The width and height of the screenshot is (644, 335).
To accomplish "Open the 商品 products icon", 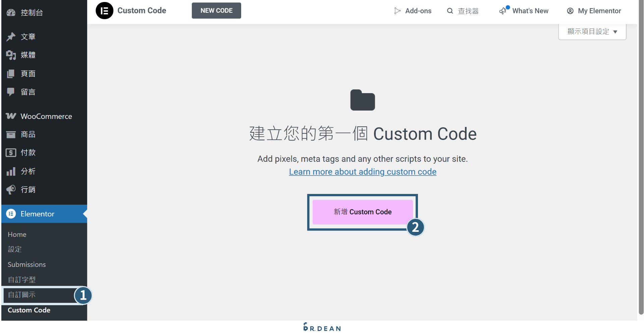I will click(11, 134).
